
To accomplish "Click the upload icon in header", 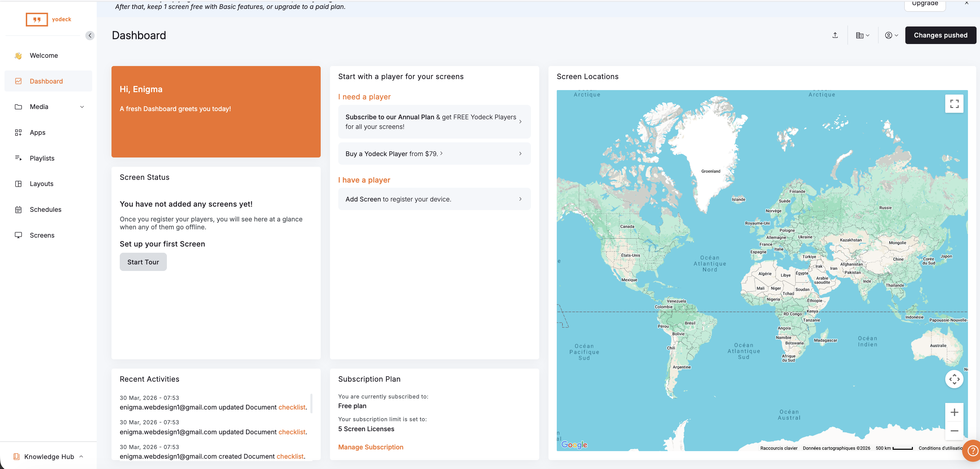I will pos(835,35).
